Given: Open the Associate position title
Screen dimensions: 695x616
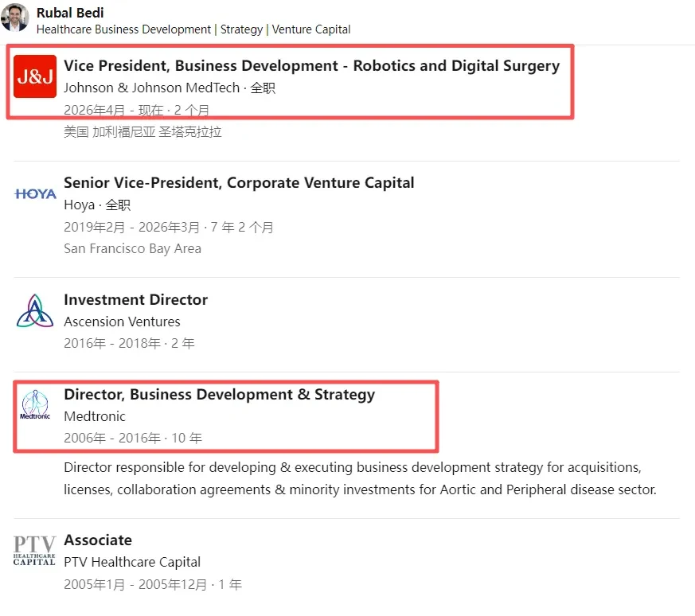Looking at the screenshot, I should pos(98,540).
